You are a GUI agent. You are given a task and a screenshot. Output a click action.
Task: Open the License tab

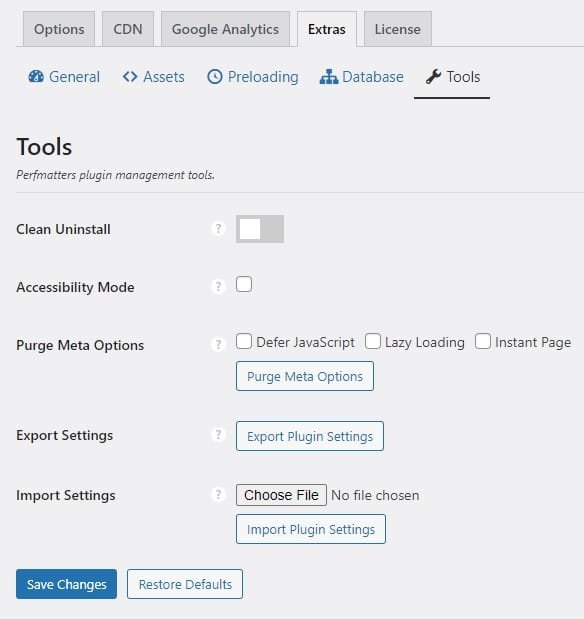(x=398, y=29)
